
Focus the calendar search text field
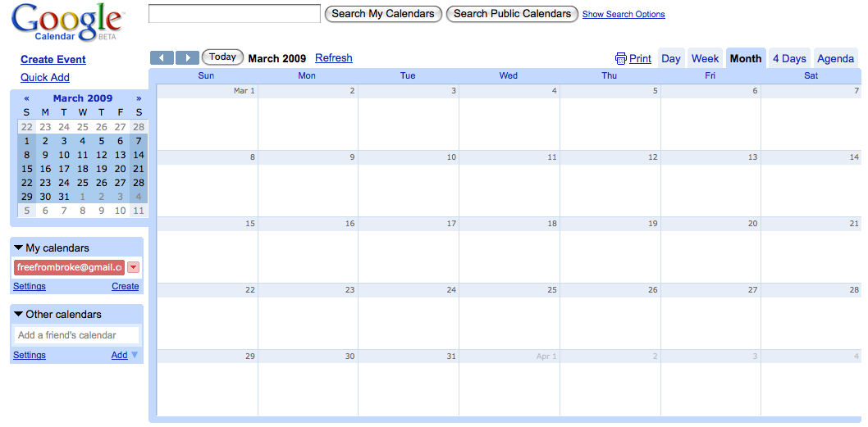[235, 14]
